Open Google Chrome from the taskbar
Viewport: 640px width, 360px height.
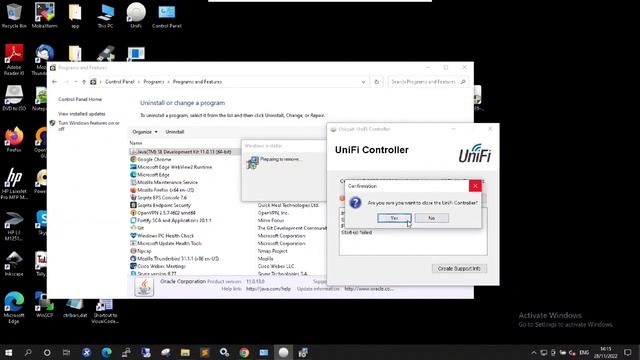244,352
